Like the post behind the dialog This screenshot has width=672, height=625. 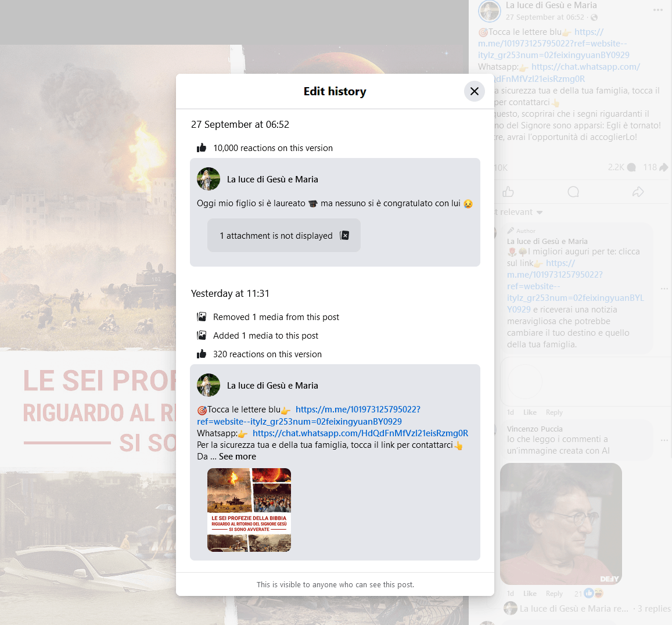point(508,192)
